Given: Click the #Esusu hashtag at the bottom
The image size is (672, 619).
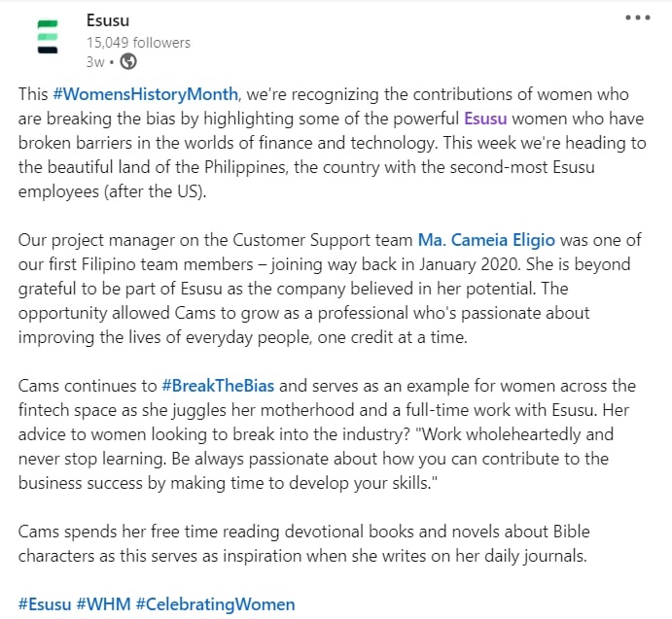Looking at the screenshot, I should pos(45,603).
